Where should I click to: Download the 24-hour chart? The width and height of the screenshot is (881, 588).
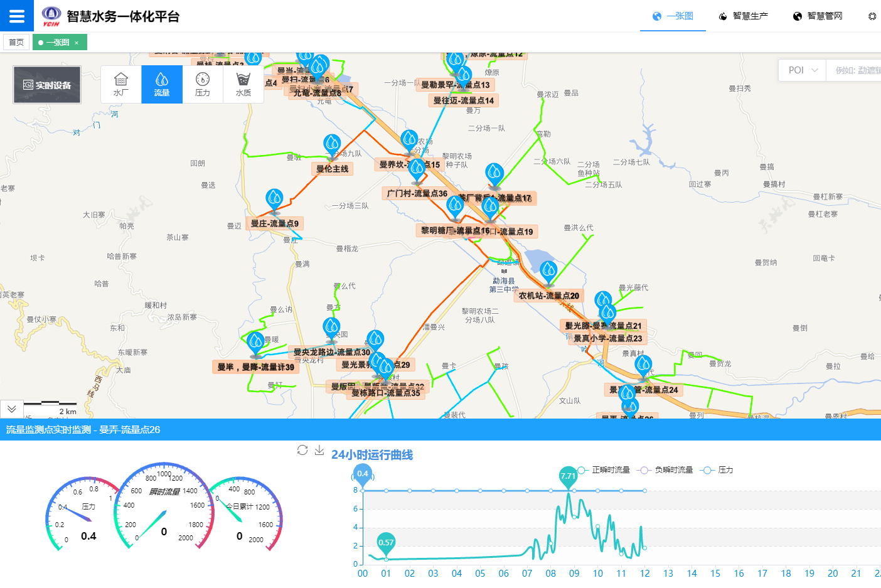(319, 450)
